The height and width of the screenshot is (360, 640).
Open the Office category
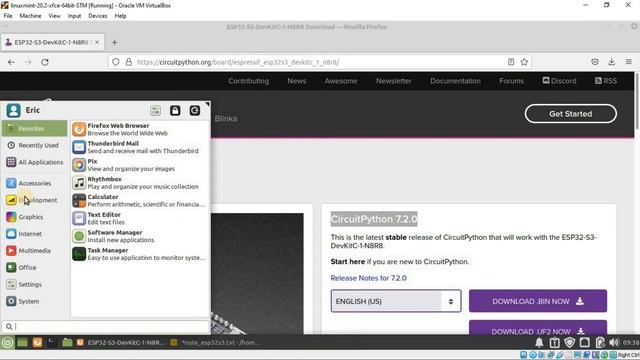[35, 267]
